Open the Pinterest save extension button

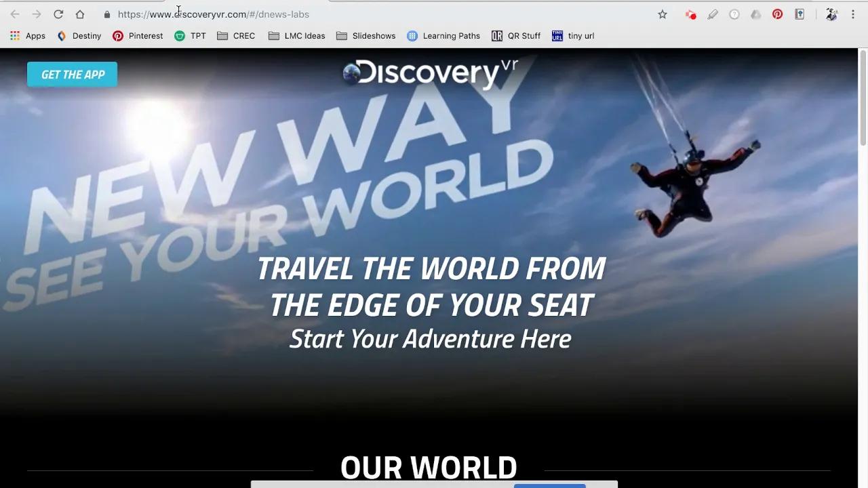(x=778, y=14)
